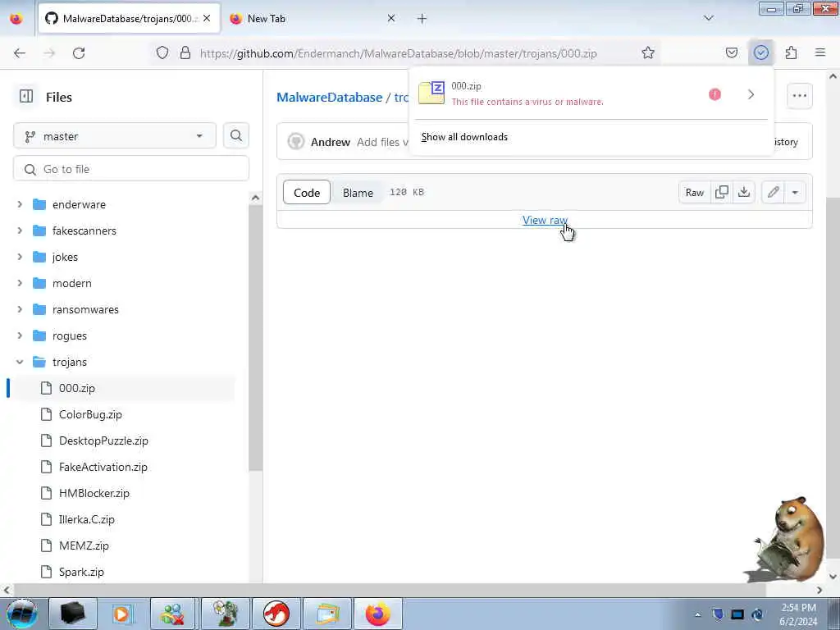The height and width of the screenshot is (630, 840).
Task: Open the three-dot more file actions button
Action: [x=799, y=96]
